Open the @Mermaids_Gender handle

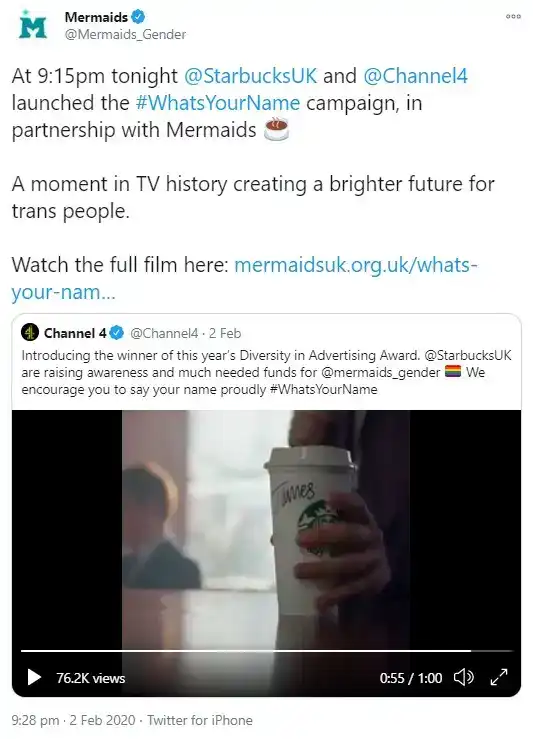pyautogui.click(x=125, y=34)
